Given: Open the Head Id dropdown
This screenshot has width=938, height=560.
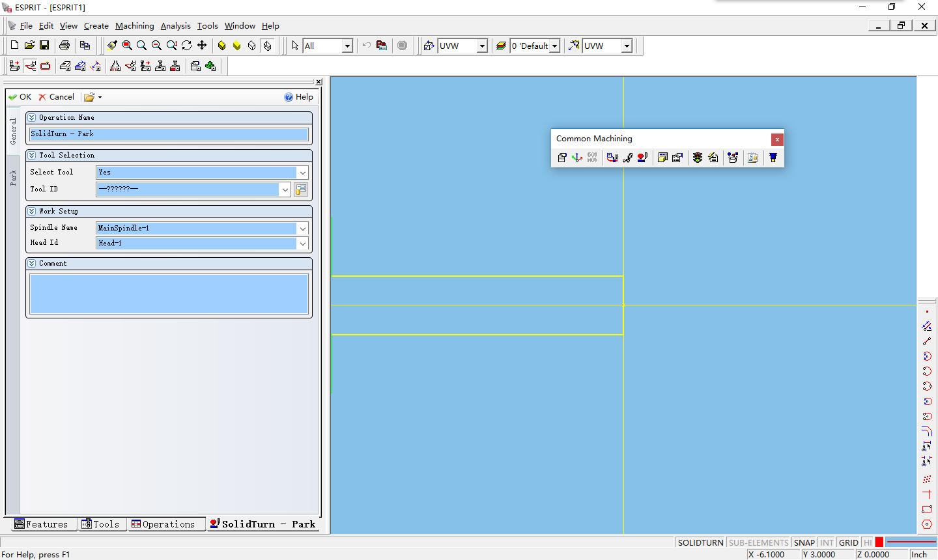Looking at the screenshot, I should (x=302, y=243).
